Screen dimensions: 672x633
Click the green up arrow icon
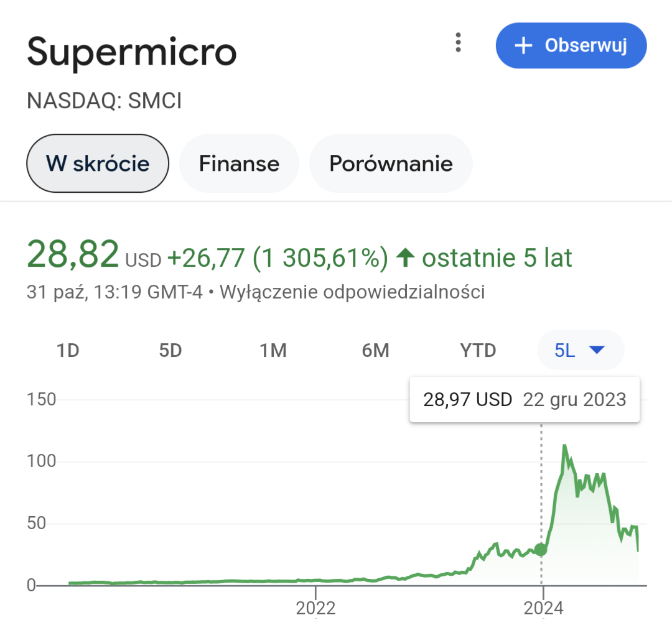coord(406,258)
